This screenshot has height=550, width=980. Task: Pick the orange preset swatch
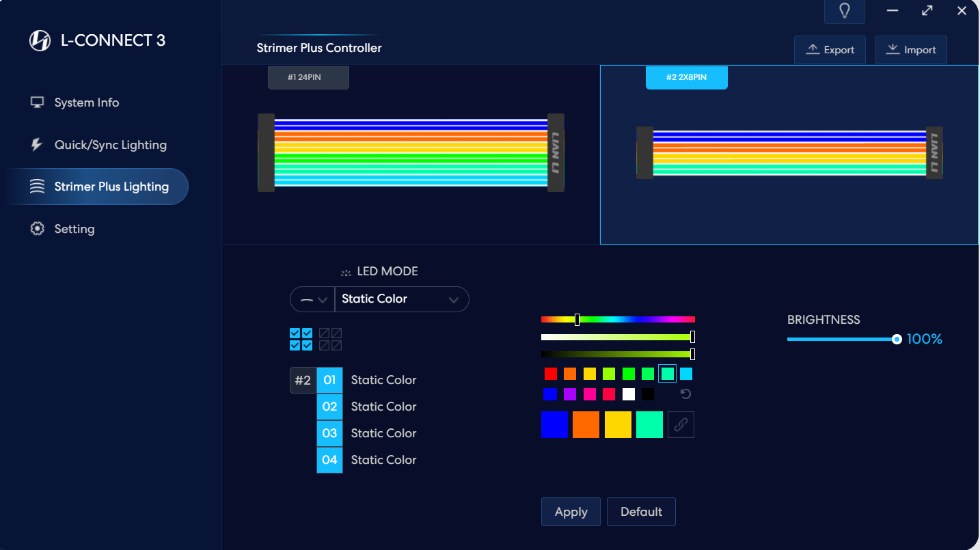570,374
